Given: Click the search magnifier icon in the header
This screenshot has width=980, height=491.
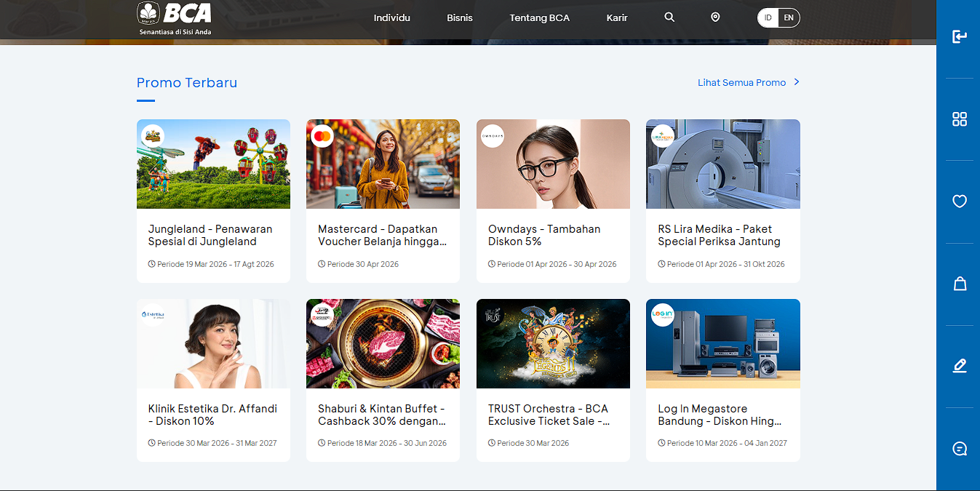Looking at the screenshot, I should pyautogui.click(x=669, y=17).
